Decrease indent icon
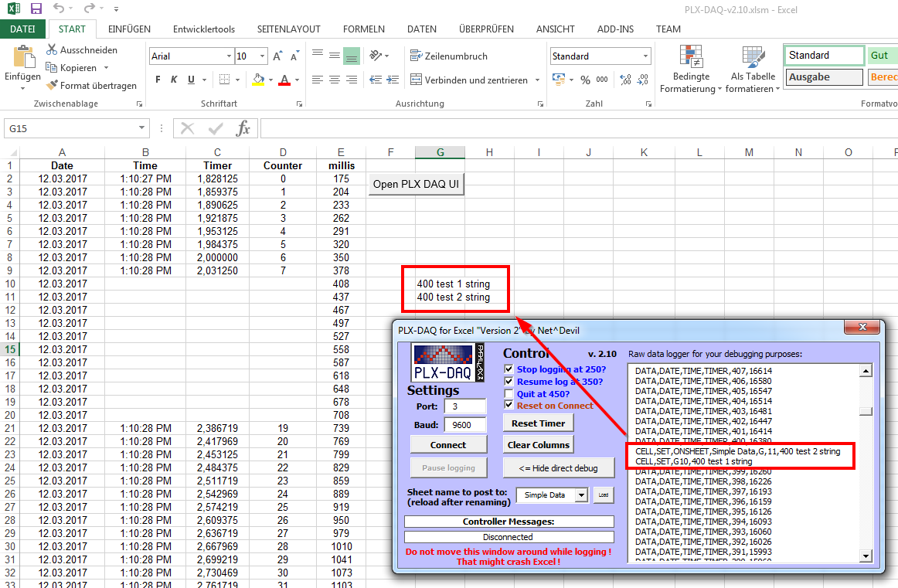The width and height of the screenshot is (898, 588). (376, 80)
